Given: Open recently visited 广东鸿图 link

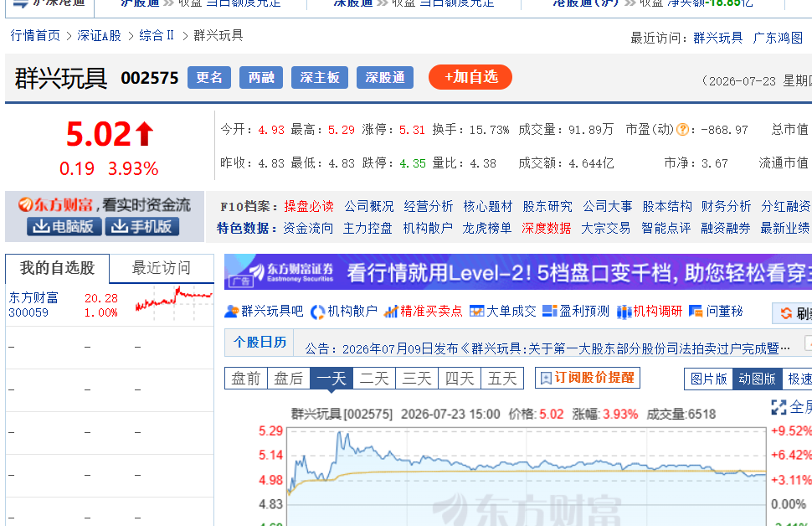Looking at the screenshot, I should [x=778, y=38].
